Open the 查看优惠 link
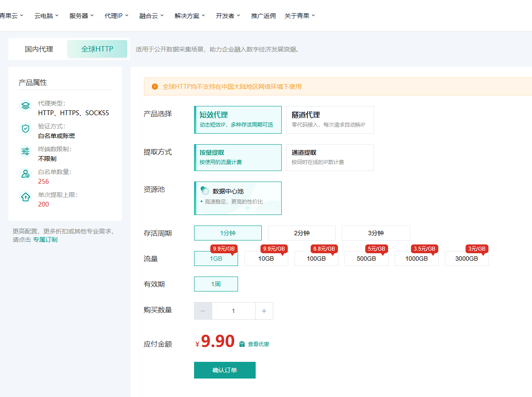Screen dimensions: 532x397 pos(258,344)
